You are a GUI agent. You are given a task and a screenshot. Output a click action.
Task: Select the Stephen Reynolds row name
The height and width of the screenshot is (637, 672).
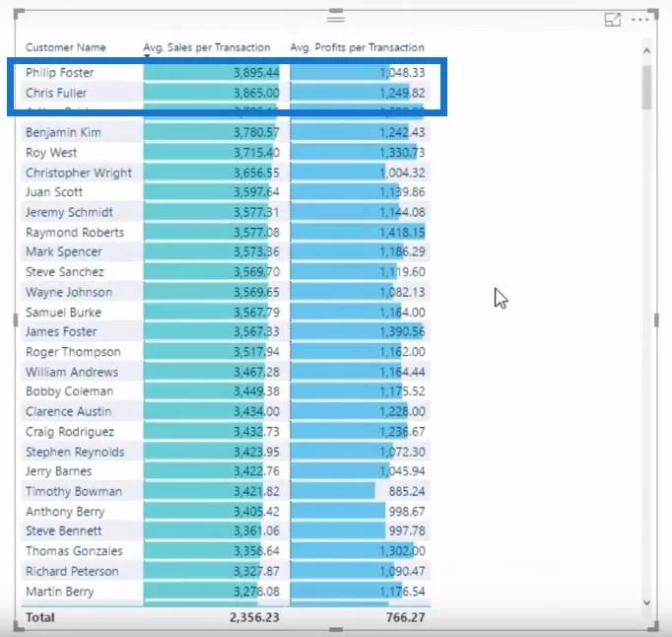pyautogui.click(x=75, y=452)
